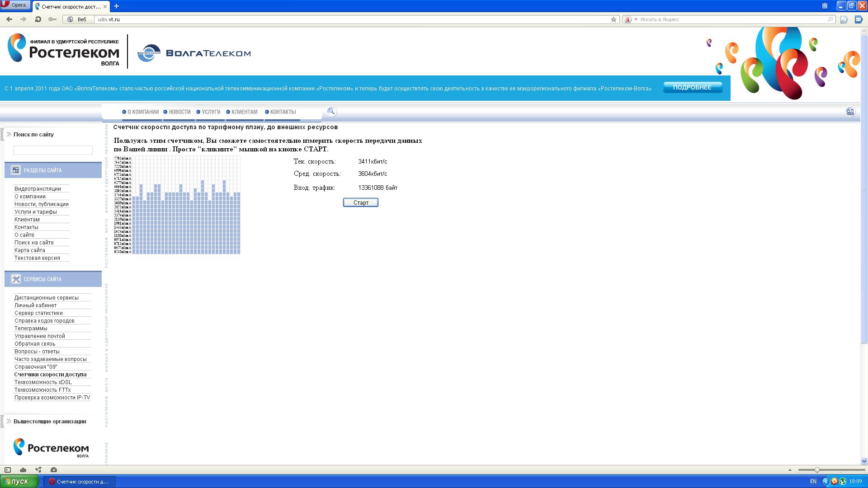This screenshot has width=868, height=488.
Task: Click the speed graph chart
Action: tap(177, 205)
